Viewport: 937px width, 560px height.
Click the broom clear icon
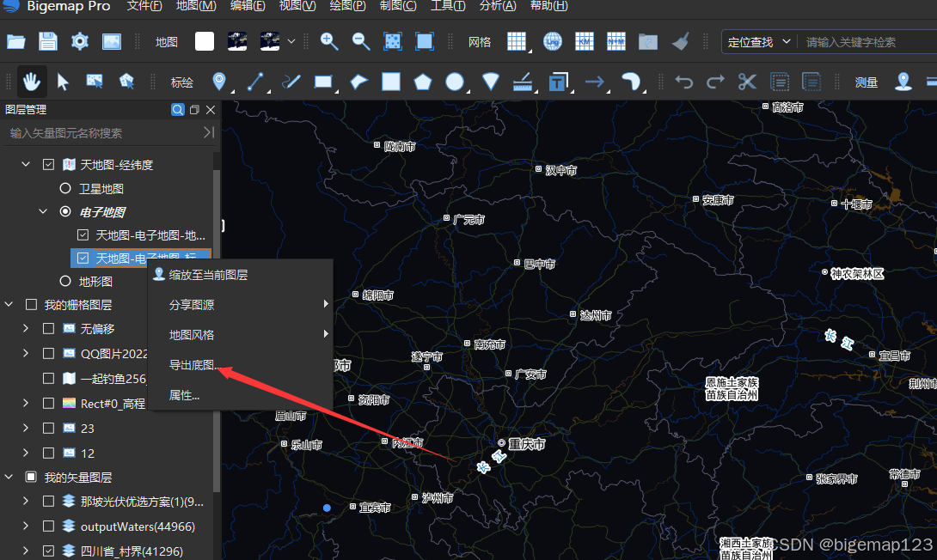pyautogui.click(x=680, y=42)
